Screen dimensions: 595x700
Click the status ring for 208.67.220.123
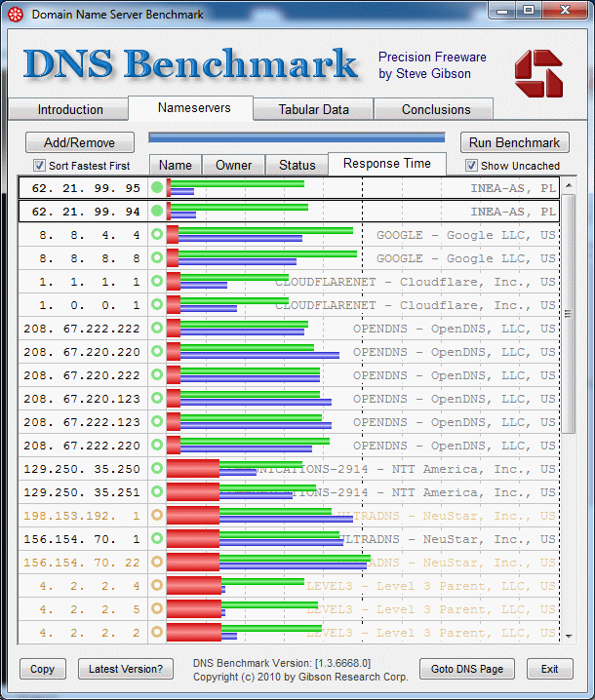[157, 398]
